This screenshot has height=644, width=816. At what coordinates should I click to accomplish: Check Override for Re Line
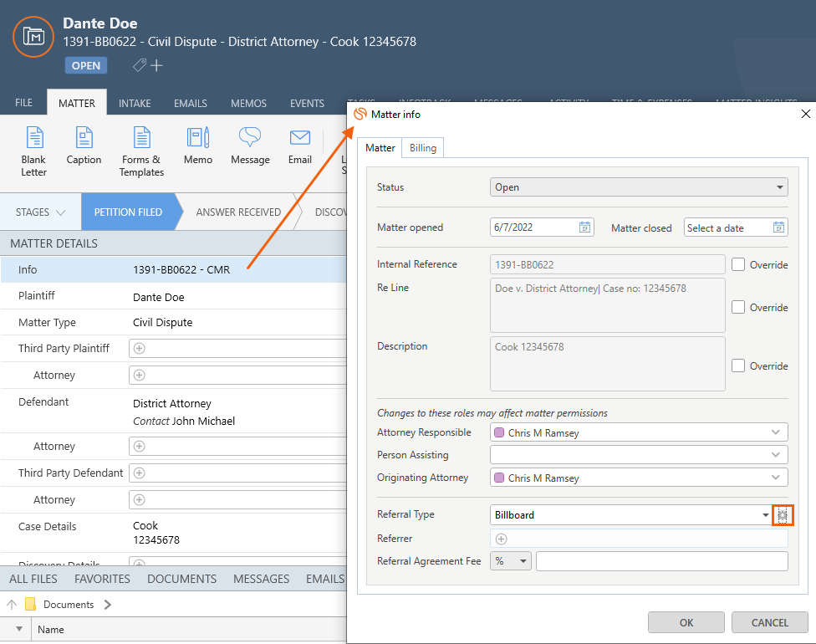point(738,307)
